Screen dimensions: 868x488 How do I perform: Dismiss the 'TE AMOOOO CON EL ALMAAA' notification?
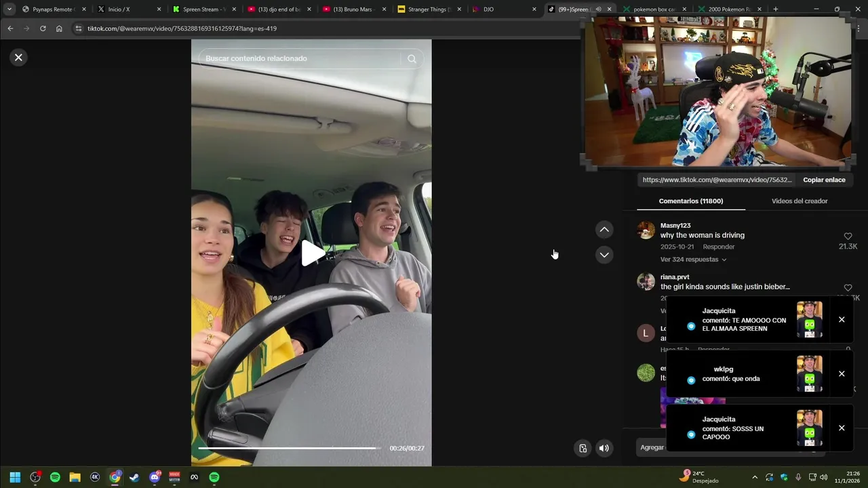pos(842,320)
